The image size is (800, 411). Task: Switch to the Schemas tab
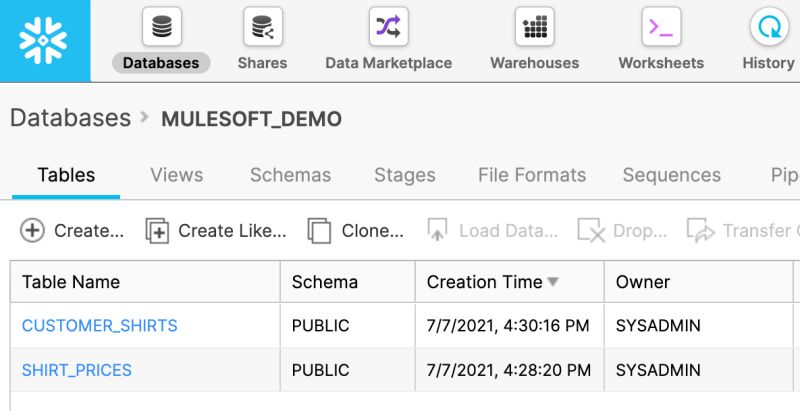pyautogui.click(x=290, y=175)
